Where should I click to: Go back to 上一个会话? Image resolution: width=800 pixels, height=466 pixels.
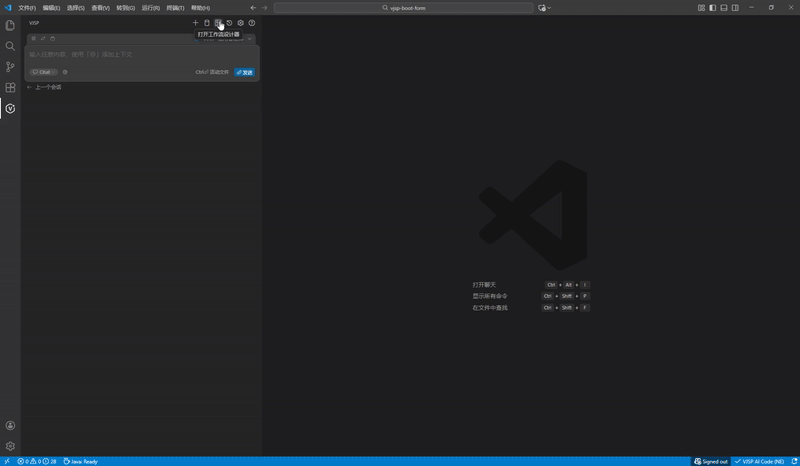pyautogui.click(x=44, y=87)
